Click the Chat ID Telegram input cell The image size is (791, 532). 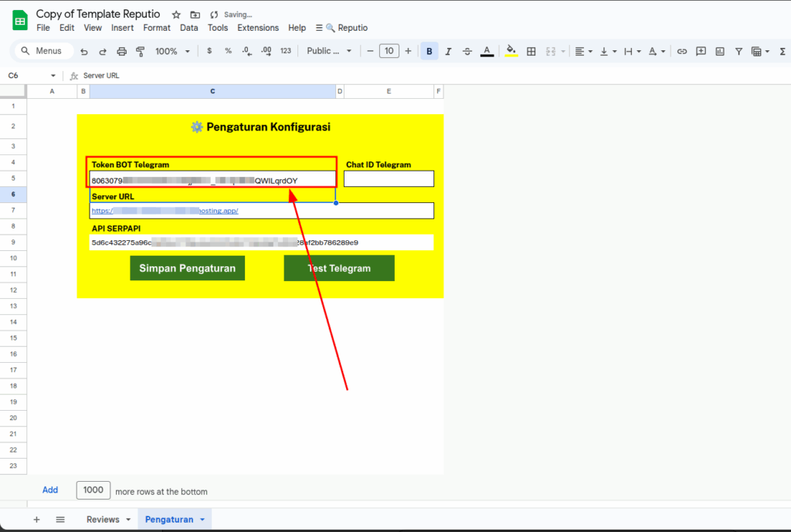389,179
